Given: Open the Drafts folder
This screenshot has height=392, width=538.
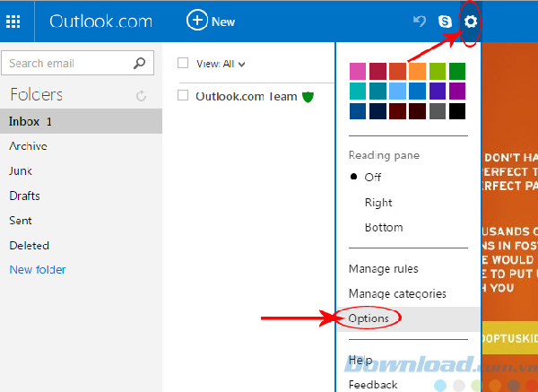Looking at the screenshot, I should 24,196.
